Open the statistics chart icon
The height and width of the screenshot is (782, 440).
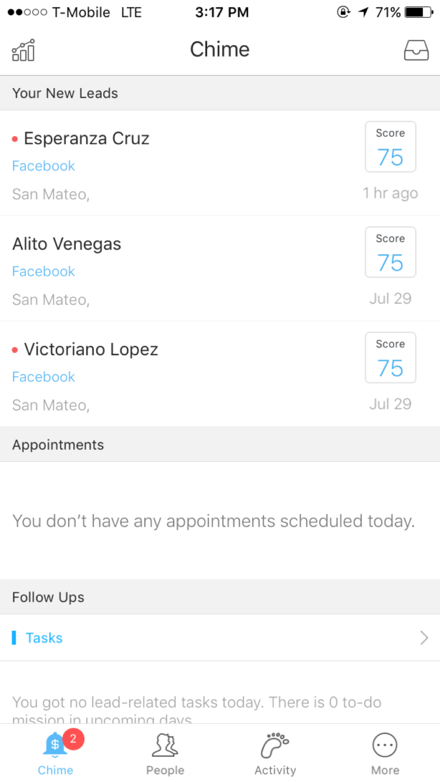(23, 50)
